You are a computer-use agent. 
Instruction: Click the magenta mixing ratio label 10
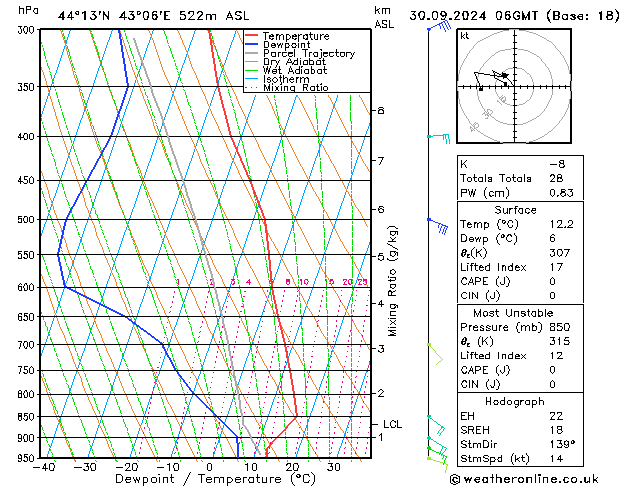point(304,282)
